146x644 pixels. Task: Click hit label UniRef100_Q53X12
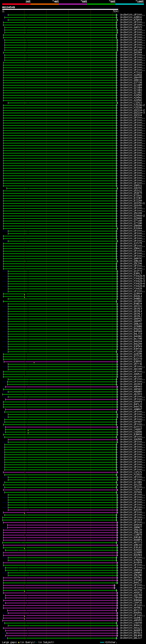coord(131,191)
